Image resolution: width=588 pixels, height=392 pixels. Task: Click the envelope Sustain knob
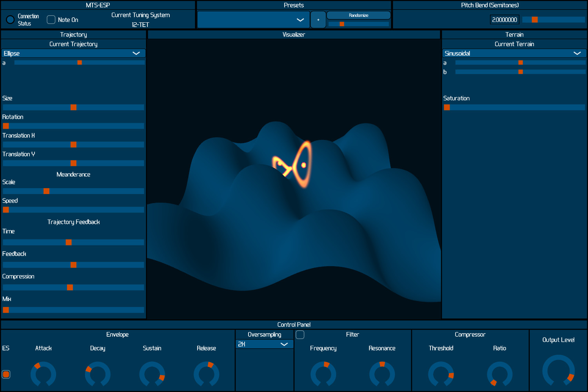152,374
